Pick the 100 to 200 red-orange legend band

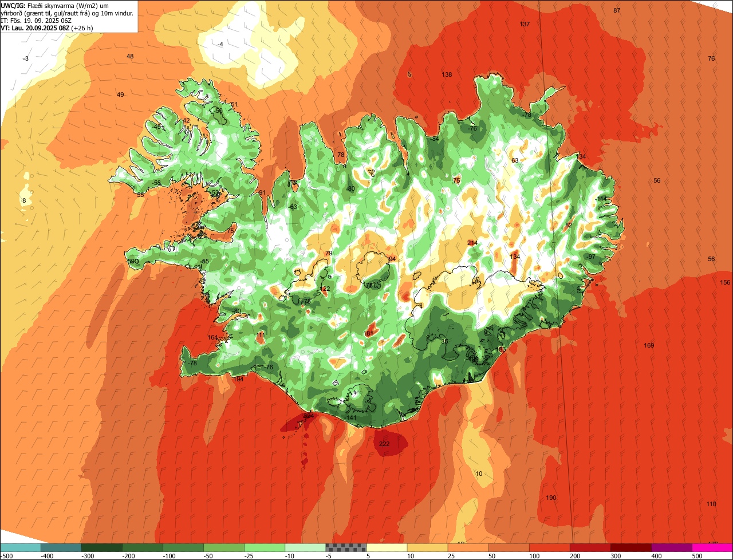[549, 547]
